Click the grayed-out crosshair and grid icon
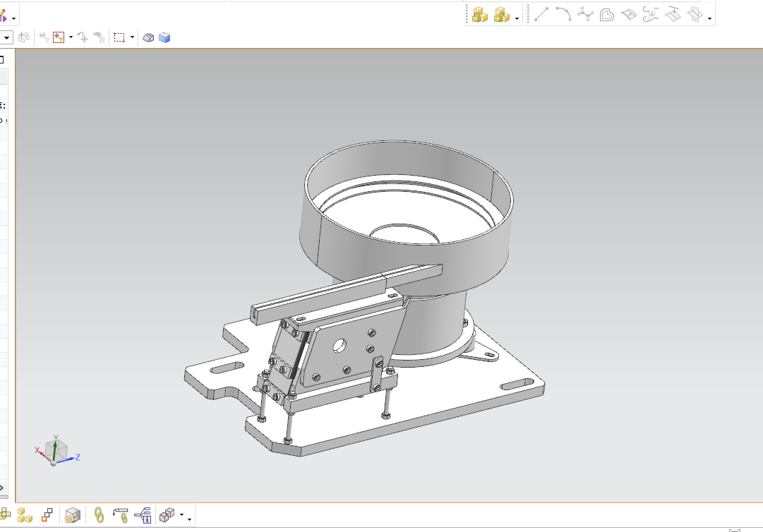763x532 pixels. (23, 37)
